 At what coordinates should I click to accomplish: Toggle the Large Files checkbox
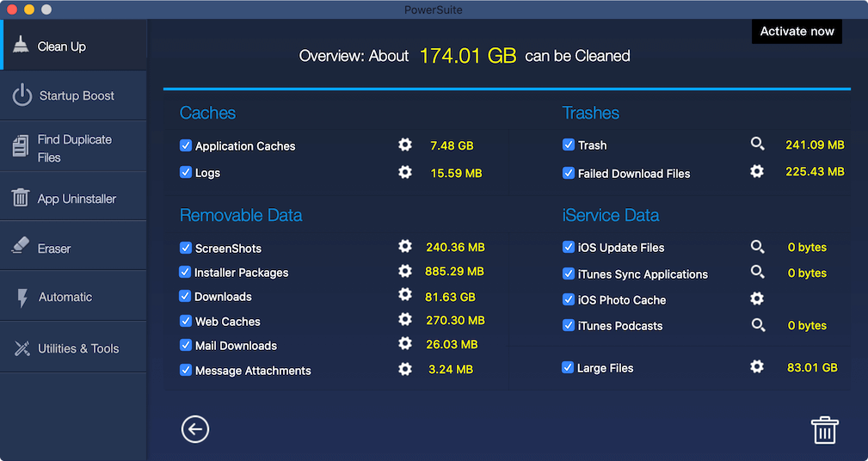click(x=568, y=367)
